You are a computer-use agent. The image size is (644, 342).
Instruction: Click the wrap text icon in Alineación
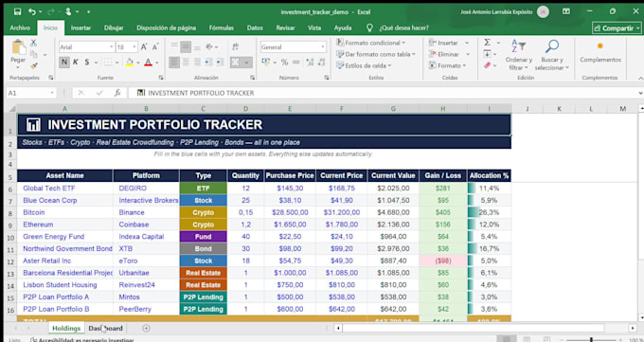point(236,46)
